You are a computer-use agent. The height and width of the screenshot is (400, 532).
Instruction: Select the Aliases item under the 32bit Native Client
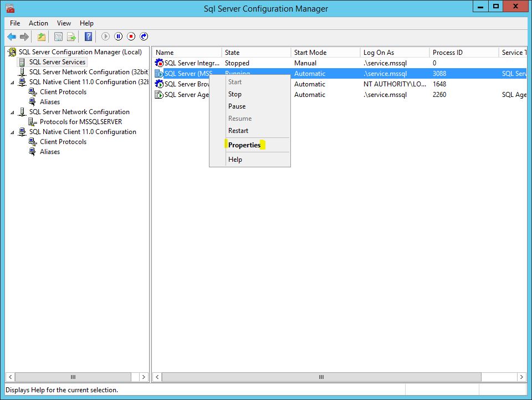[x=50, y=102]
